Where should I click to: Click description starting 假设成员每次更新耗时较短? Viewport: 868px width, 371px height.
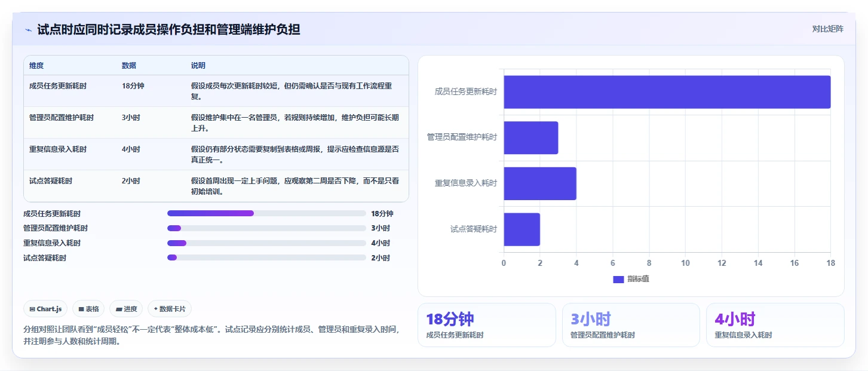292,91
